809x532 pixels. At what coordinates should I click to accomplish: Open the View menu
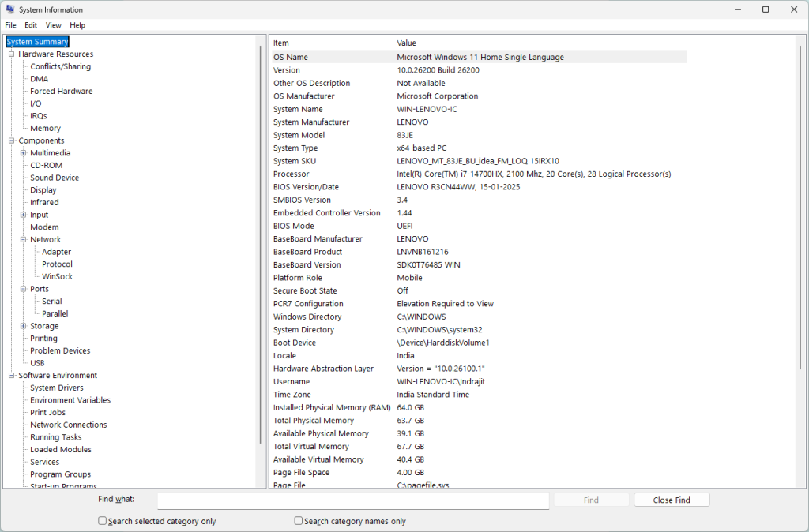point(53,25)
